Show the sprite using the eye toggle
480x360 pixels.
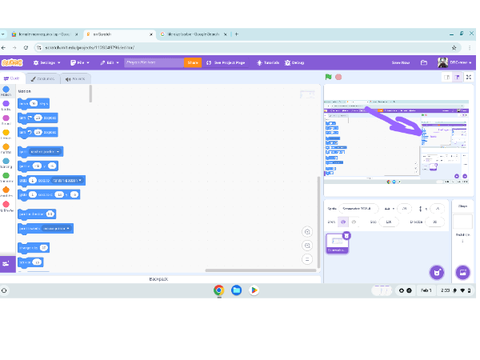pos(343,222)
